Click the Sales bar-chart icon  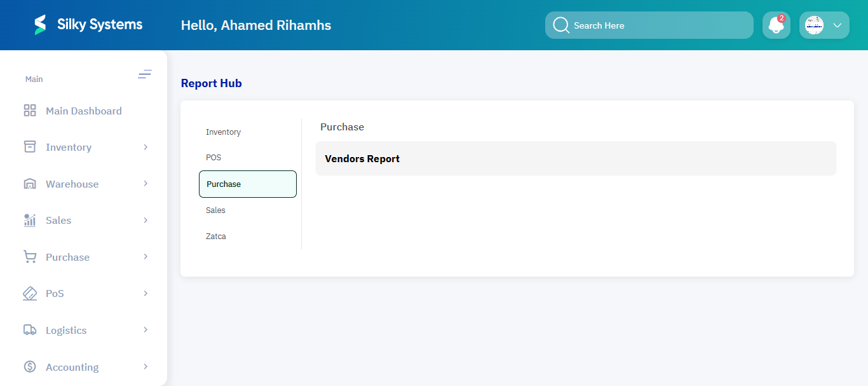coord(29,220)
